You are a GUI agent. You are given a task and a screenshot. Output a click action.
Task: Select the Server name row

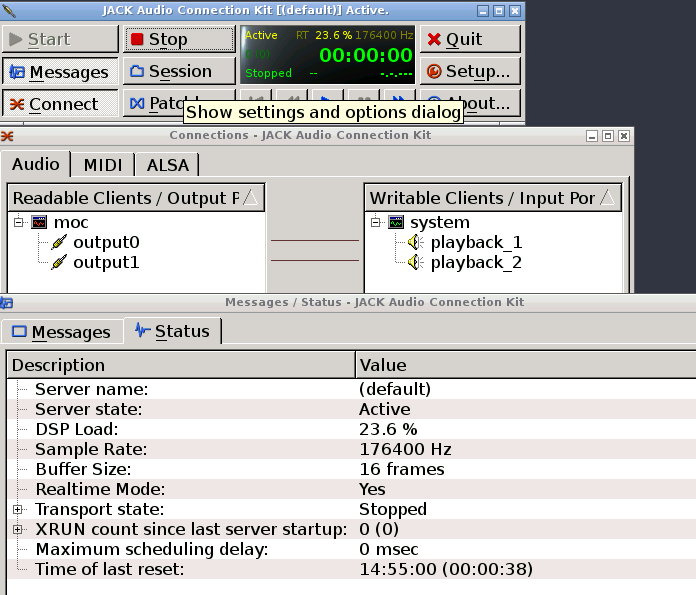pos(352,389)
